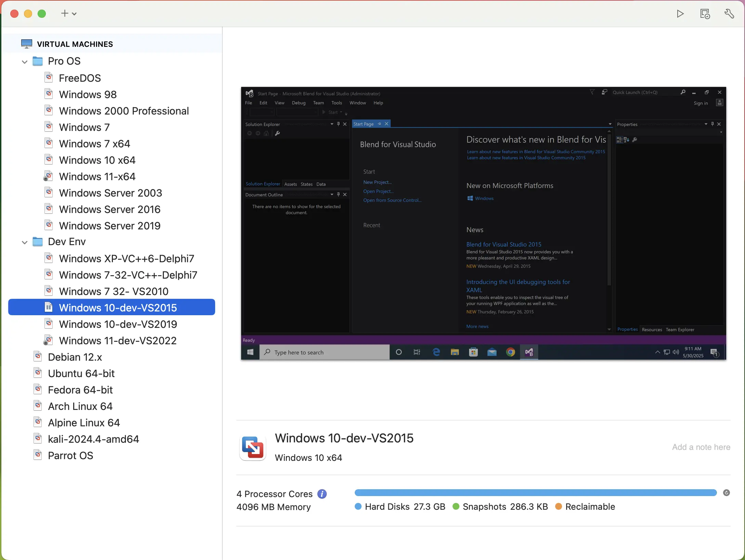
Task: Click the Task View taskbar icon
Action: 417,352
